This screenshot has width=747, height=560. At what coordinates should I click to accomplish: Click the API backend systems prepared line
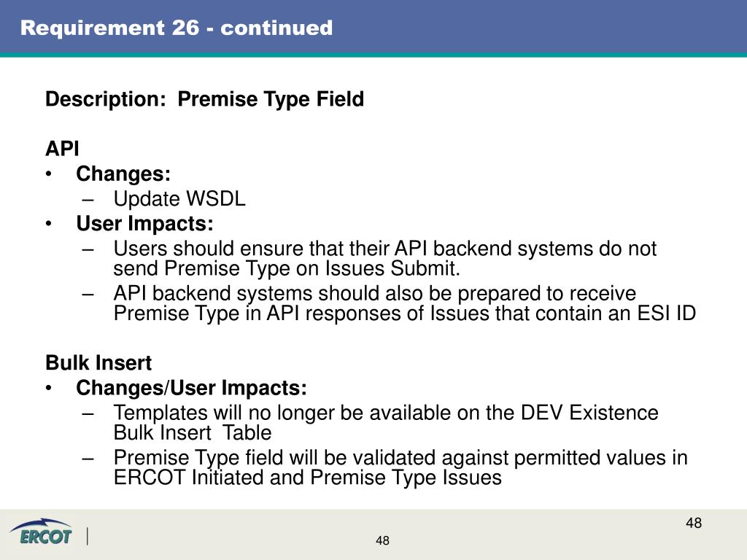coord(374,293)
